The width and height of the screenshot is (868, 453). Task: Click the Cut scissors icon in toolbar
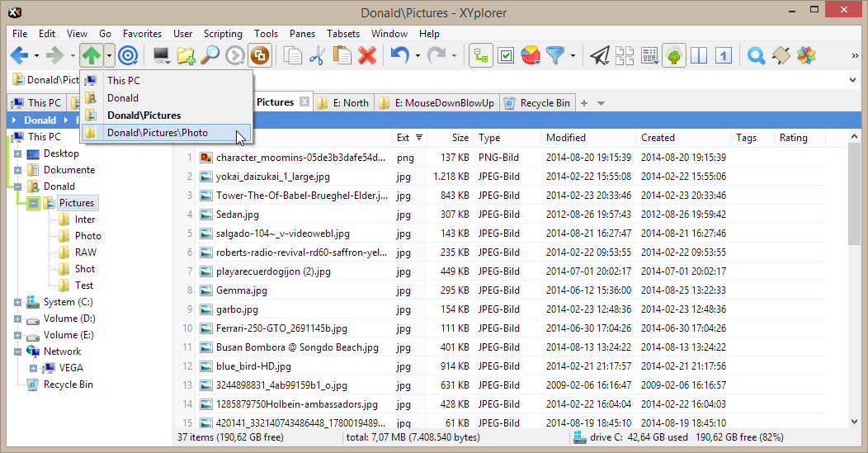(317, 56)
